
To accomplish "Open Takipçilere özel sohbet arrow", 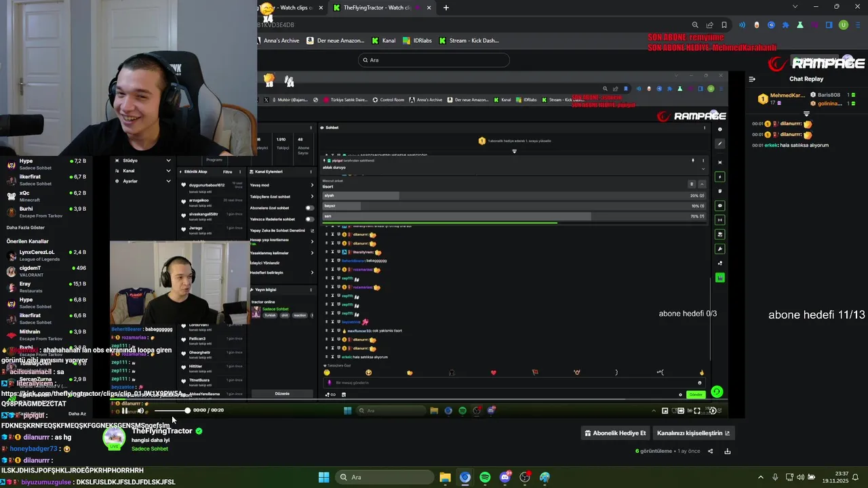I will 312,197.
